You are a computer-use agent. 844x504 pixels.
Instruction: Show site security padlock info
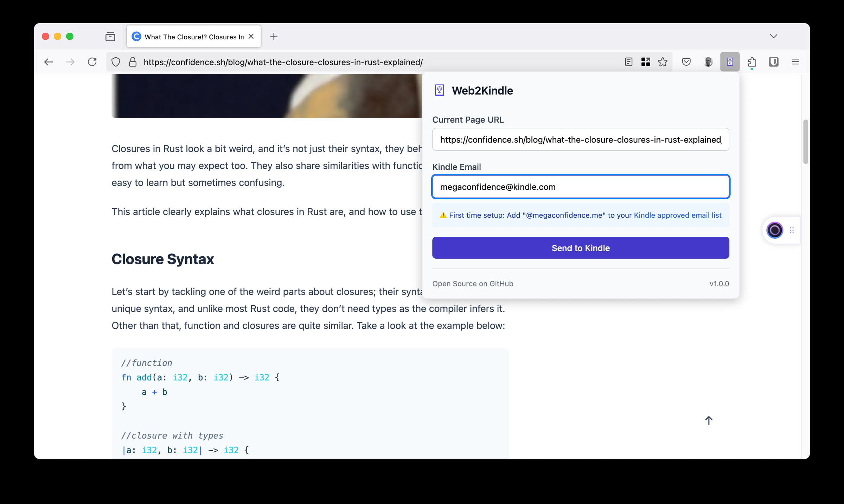pos(133,62)
